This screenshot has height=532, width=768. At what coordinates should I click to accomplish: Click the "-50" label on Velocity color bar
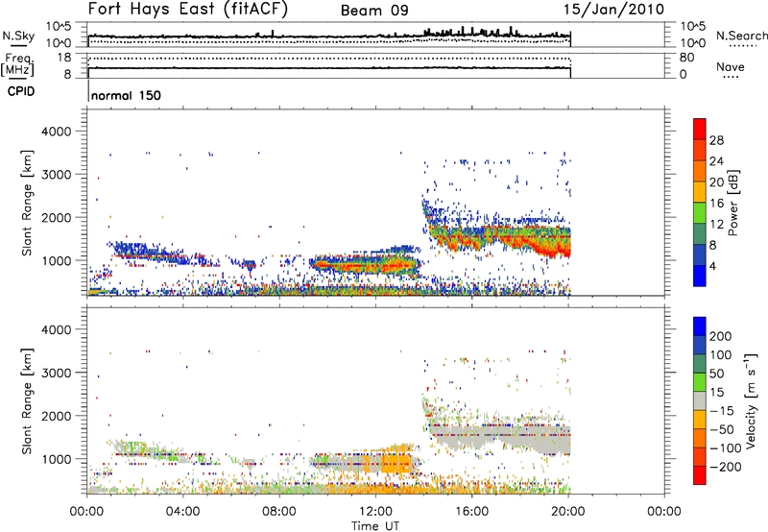[x=721, y=429]
